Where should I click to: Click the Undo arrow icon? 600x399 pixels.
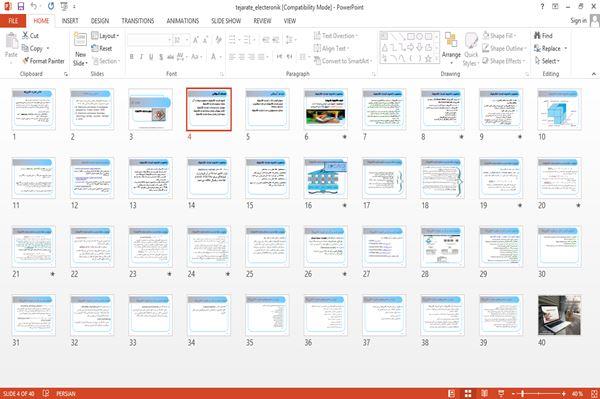pos(34,7)
